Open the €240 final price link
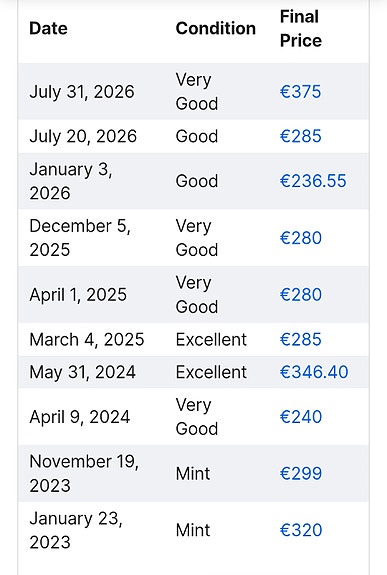Viewport: 387px width, 575px height. pos(301,417)
